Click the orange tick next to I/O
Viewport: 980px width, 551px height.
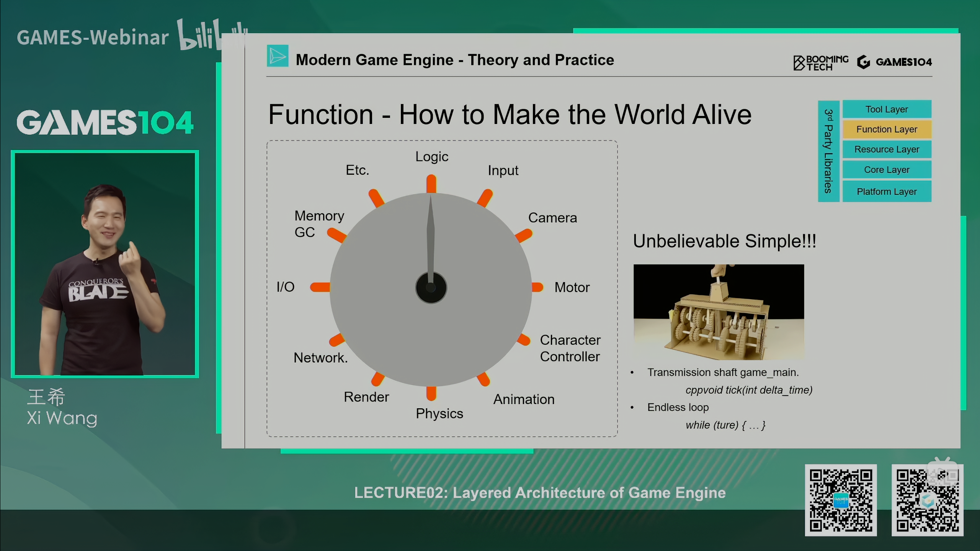tap(320, 287)
